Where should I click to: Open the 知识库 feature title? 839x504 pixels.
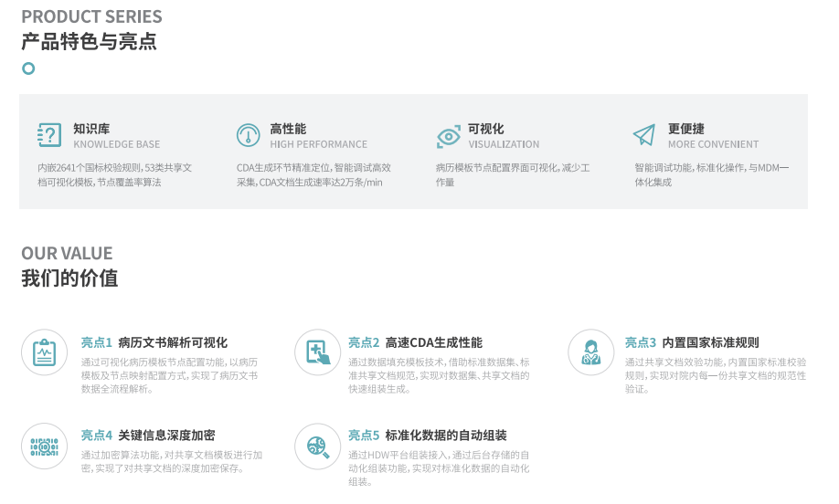[91, 129]
